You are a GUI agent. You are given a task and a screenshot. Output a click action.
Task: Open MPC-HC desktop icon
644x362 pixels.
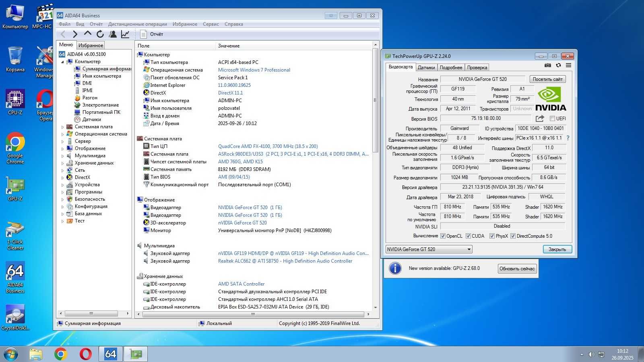[42, 17]
